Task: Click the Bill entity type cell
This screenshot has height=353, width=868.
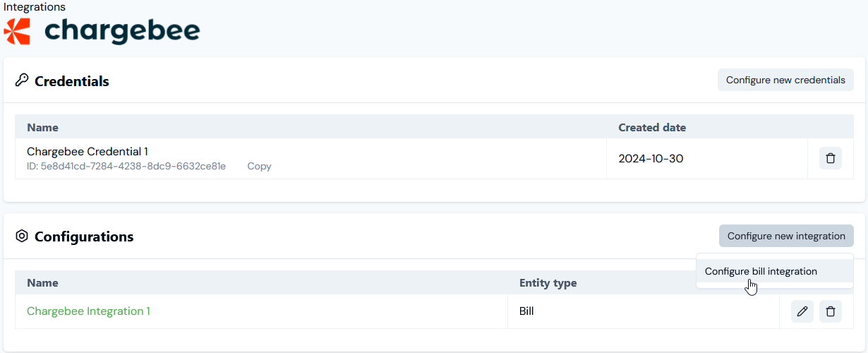Action: tap(526, 311)
